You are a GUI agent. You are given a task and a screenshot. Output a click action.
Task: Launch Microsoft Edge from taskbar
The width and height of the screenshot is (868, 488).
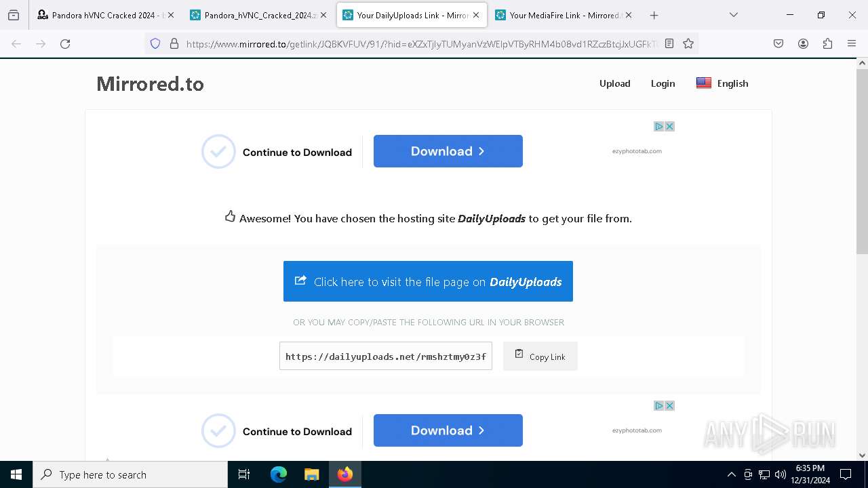(279, 474)
